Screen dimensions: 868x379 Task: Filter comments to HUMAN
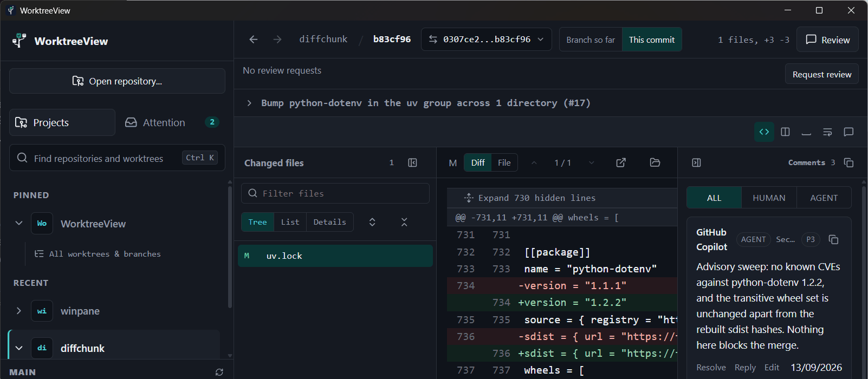click(769, 198)
